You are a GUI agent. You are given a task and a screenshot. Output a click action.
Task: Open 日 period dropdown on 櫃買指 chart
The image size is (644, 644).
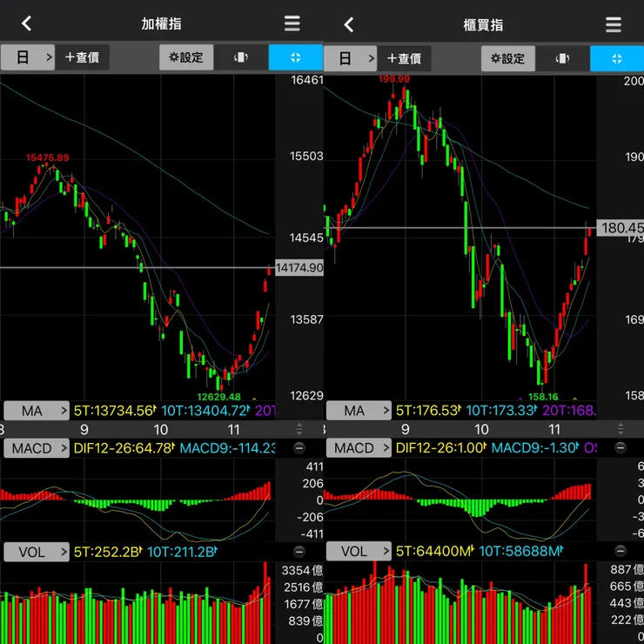(350, 58)
